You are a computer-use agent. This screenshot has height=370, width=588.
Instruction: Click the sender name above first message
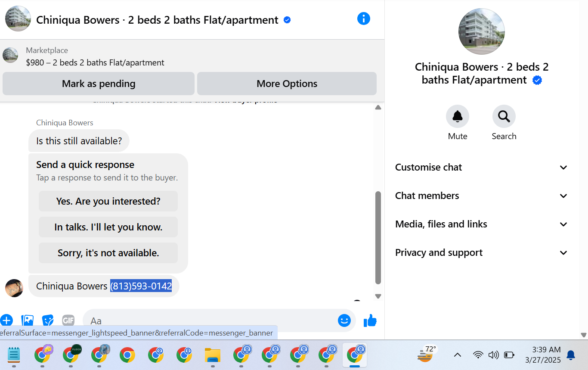click(65, 123)
